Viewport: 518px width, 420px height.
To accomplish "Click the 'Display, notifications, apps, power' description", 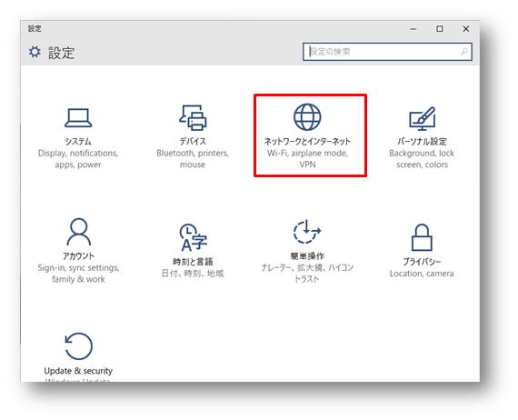I will (78, 159).
